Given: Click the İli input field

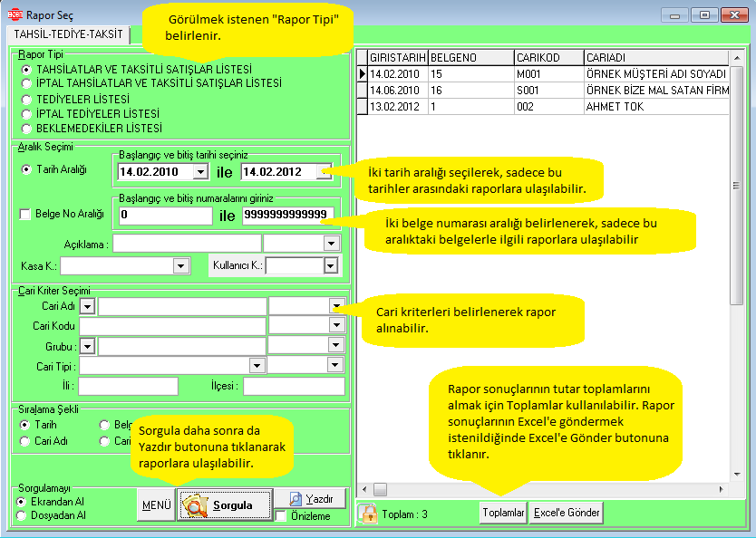Looking at the screenshot, I should point(128,386).
